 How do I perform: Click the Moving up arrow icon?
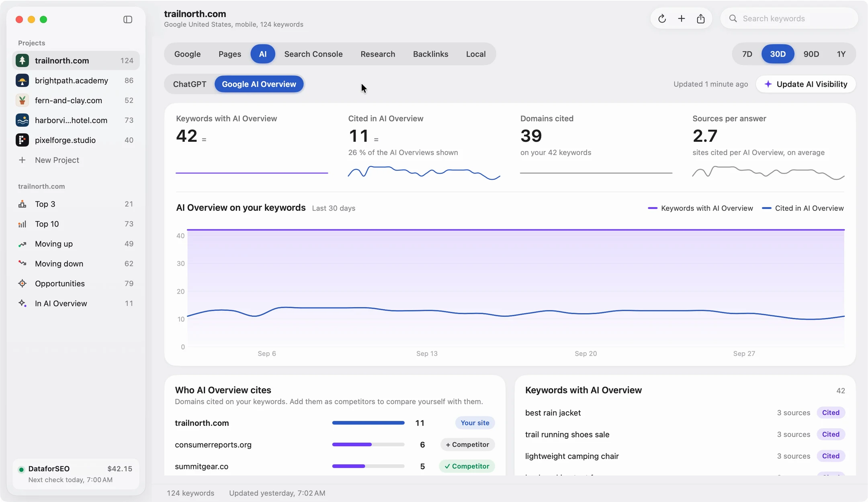click(x=22, y=244)
